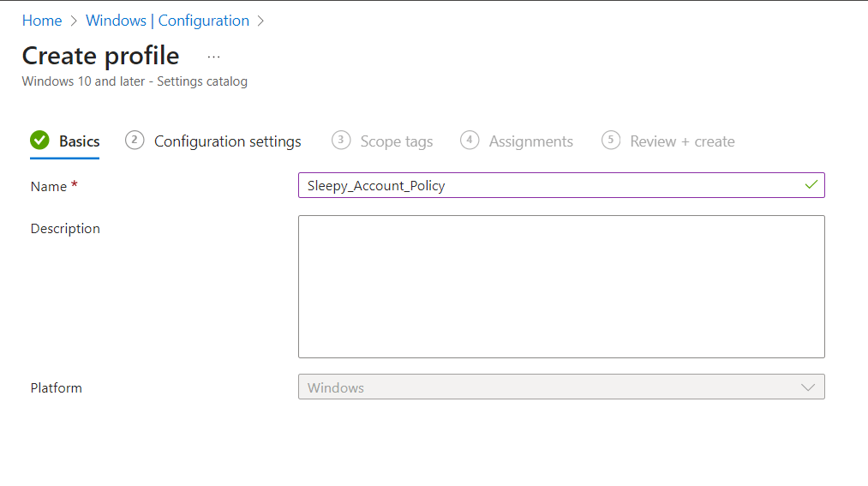Screen dimensions: 868x486
Task: Select the Scope tags tab label
Action: (x=396, y=141)
